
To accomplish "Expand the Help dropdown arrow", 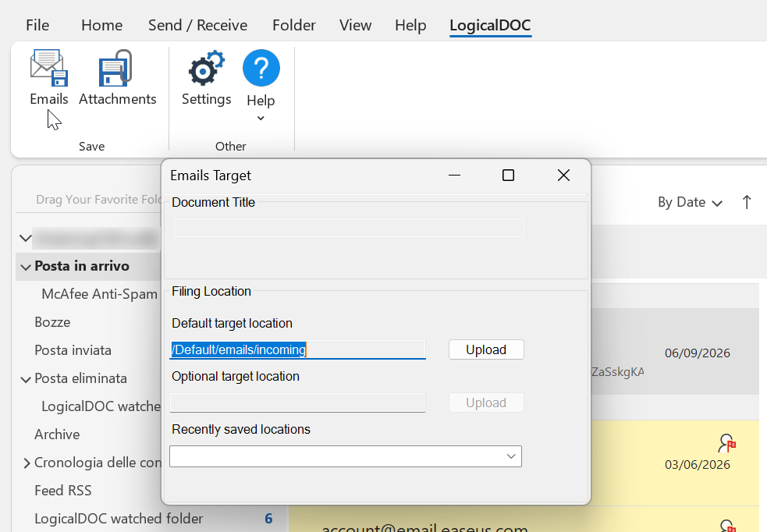I will [261, 119].
